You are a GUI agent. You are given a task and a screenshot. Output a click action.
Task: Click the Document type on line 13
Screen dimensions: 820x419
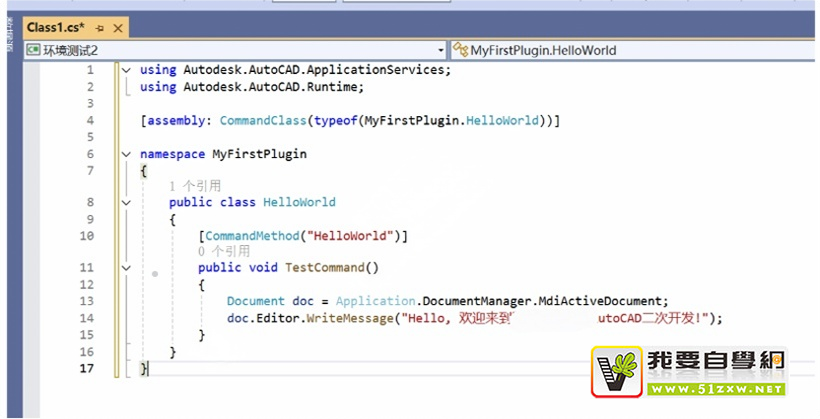pyautogui.click(x=255, y=301)
